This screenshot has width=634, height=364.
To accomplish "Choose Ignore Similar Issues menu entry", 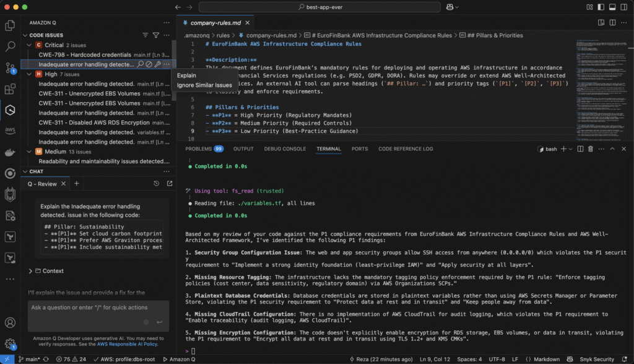I will click(204, 85).
